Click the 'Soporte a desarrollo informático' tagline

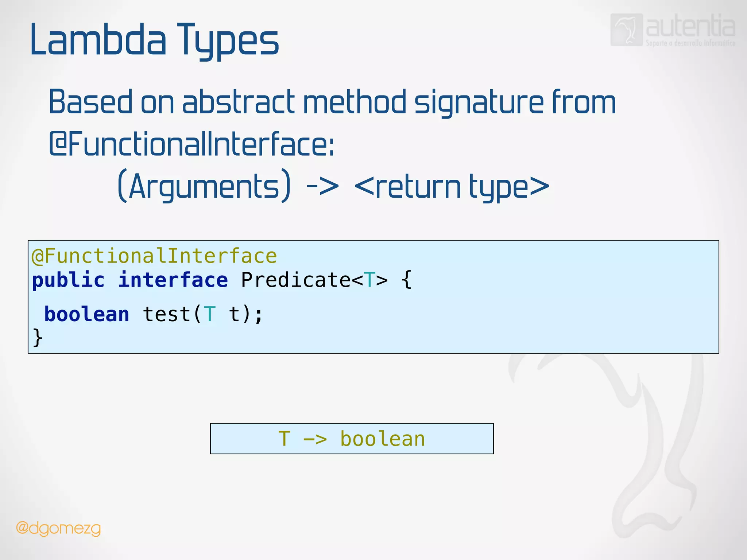coord(690,43)
